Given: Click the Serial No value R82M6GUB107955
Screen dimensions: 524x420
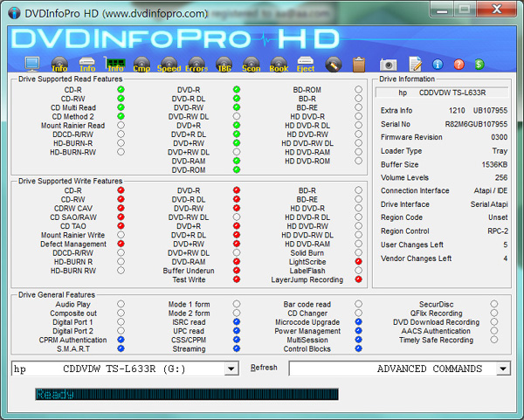Looking at the screenshot, I should (x=476, y=124).
